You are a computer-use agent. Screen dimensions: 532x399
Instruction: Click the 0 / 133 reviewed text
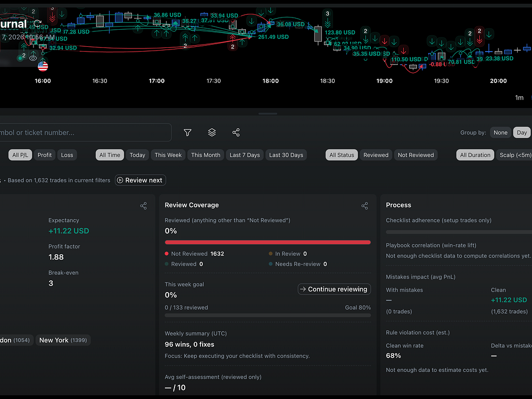(186, 307)
